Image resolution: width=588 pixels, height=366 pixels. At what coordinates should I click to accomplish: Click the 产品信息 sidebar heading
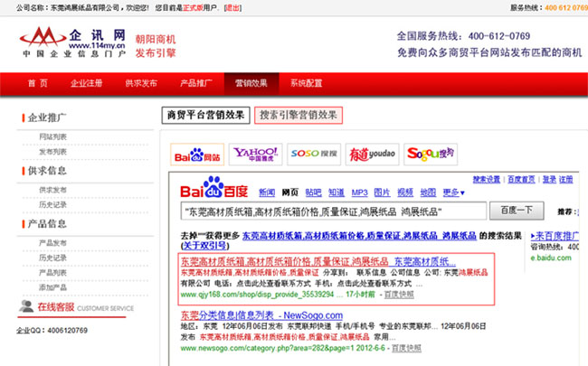point(47,224)
